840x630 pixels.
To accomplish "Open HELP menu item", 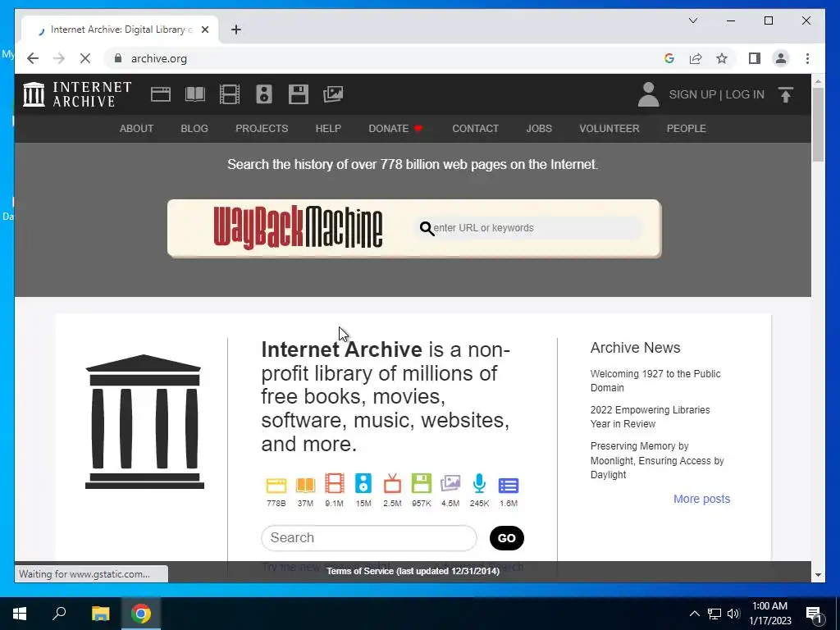I will 328,129.
